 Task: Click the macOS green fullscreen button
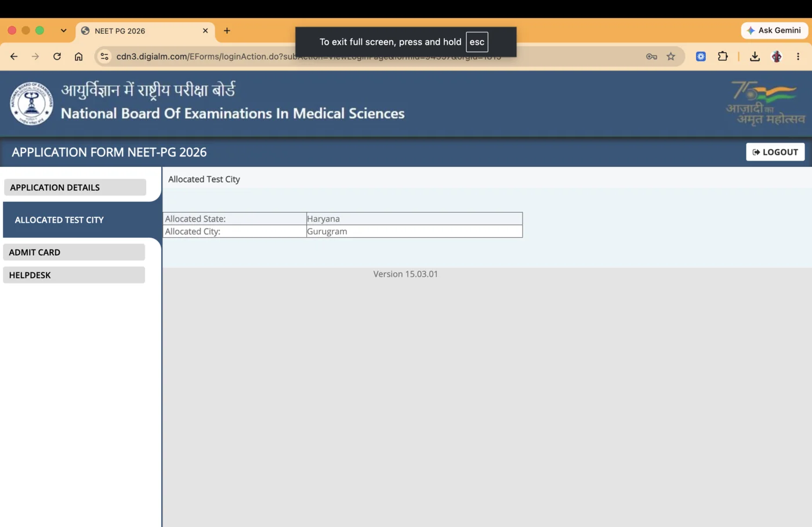click(x=39, y=30)
